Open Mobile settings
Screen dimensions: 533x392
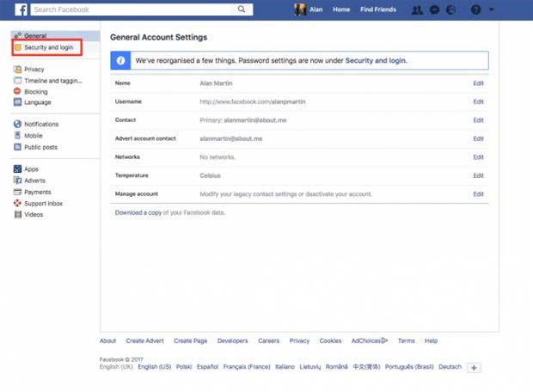pos(34,136)
